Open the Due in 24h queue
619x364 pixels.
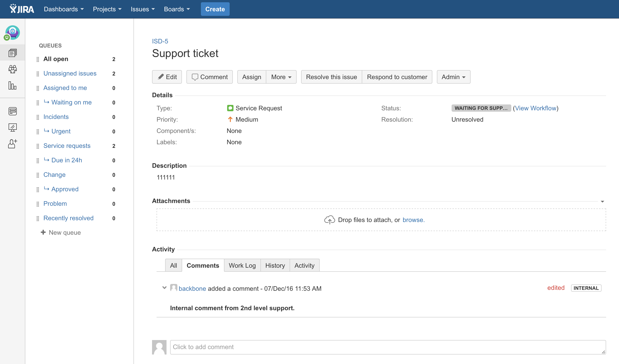pyautogui.click(x=67, y=160)
